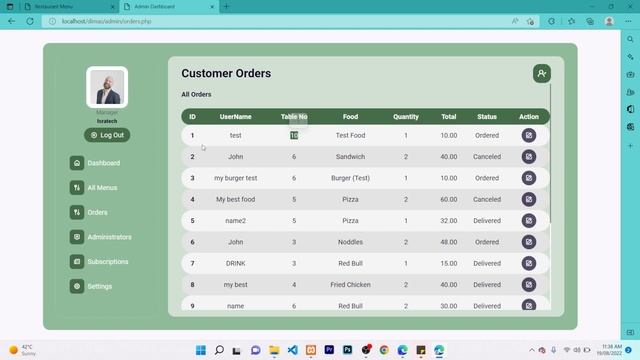Click the user profile icon beside Customer Orders
This screenshot has height=360, width=640.
point(542,73)
